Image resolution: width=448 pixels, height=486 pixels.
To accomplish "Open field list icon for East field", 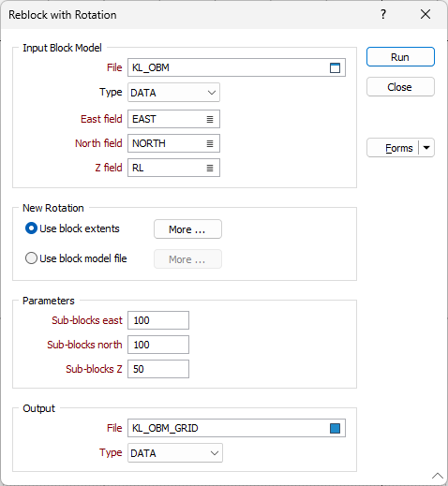I will 210,119.
